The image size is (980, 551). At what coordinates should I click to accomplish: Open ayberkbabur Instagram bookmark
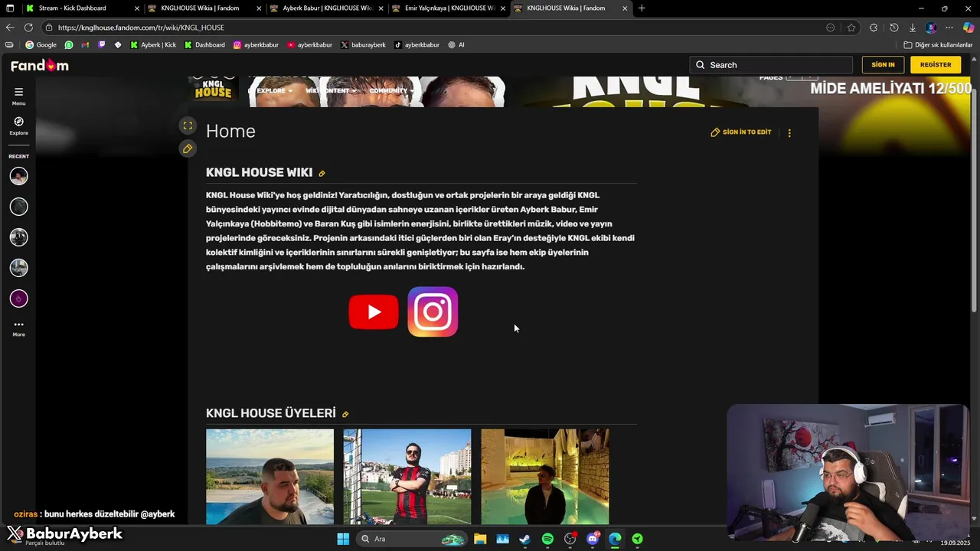(256, 45)
